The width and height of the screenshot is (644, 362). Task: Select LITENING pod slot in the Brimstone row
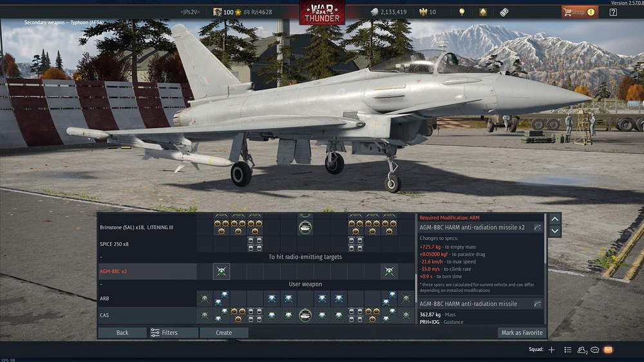[305, 227]
